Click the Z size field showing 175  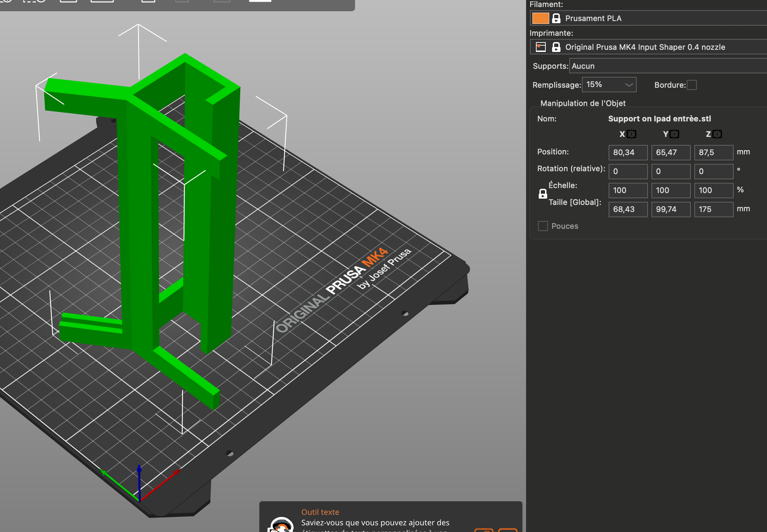[x=713, y=209]
